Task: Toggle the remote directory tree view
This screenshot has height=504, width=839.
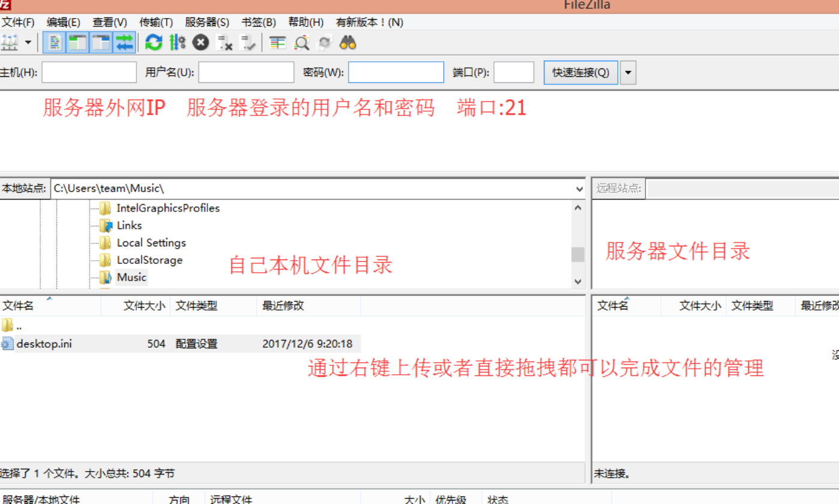Action: click(x=101, y=43)
